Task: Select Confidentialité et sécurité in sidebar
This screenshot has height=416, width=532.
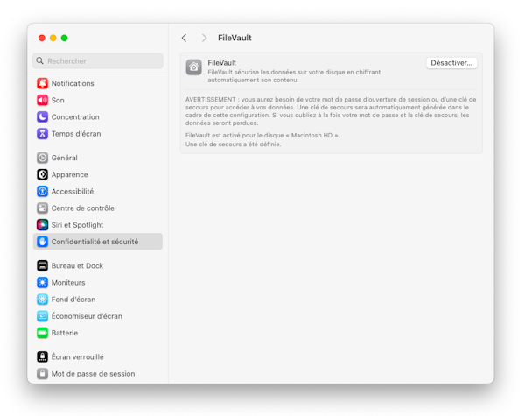Action: (98, 242)
